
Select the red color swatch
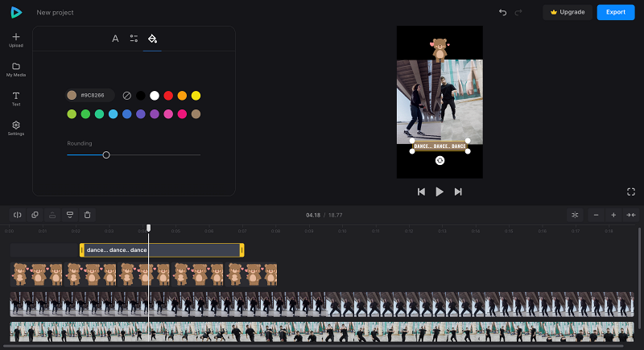point(168,96)
